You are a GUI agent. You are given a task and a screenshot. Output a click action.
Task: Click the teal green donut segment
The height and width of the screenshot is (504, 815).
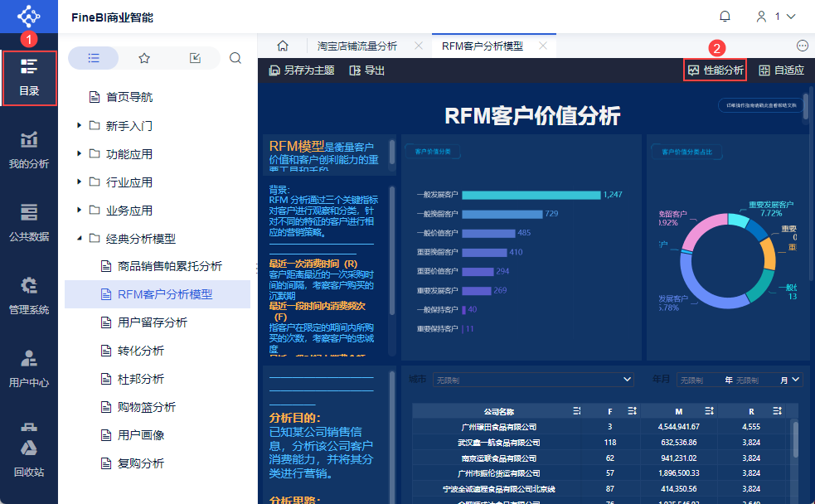(x=759, y=285)
